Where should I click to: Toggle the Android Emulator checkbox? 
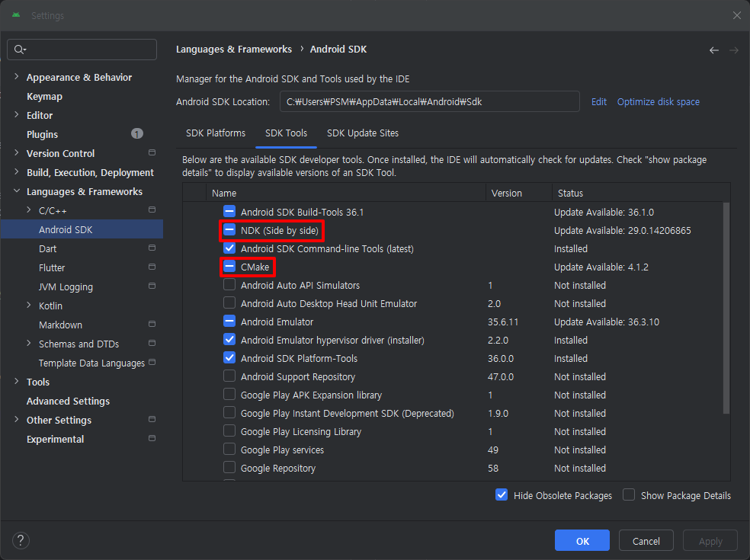[229, 322]
